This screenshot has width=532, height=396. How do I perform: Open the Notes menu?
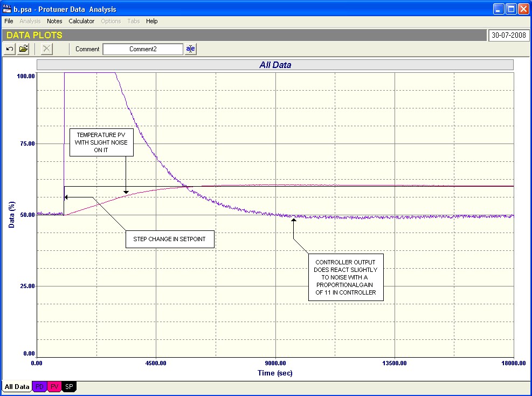tap(54, 21)
